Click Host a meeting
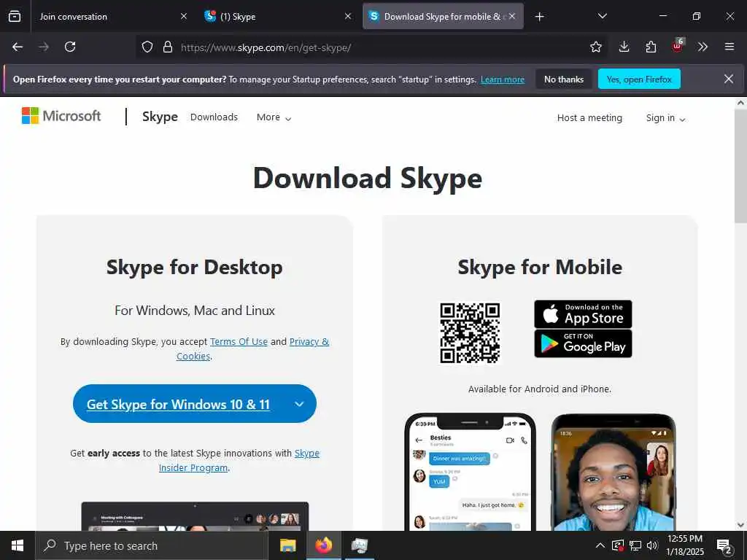This screenshot has width=747, height=560. click(589, 117)
